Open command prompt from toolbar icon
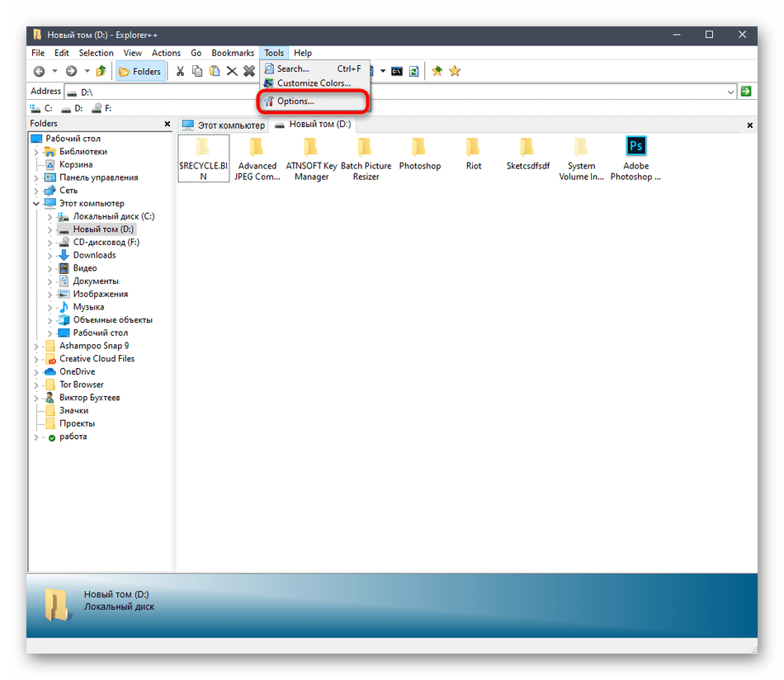The image size is (784, 680). click(397, 72)
